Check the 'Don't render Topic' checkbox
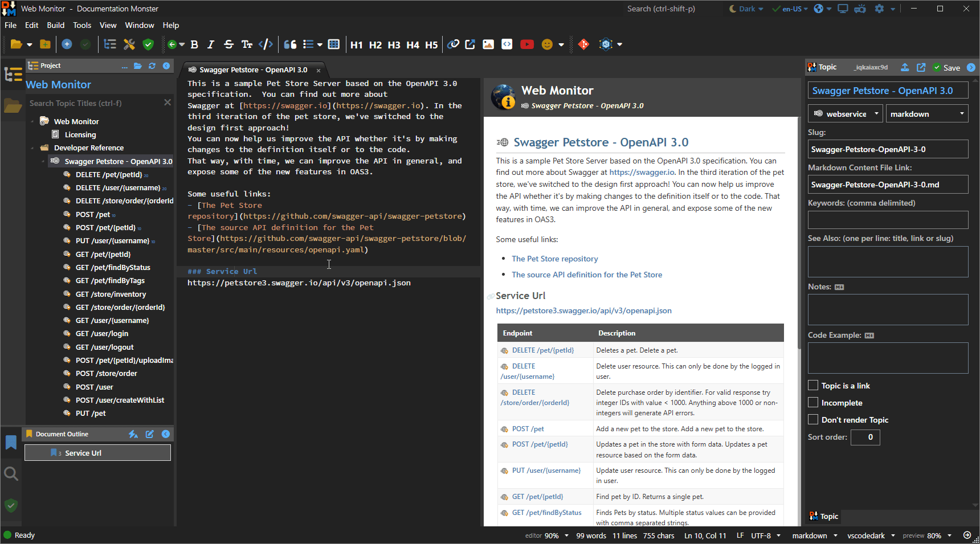The height and width of the screenshot is (544, 980). click(x=813, y=420)
